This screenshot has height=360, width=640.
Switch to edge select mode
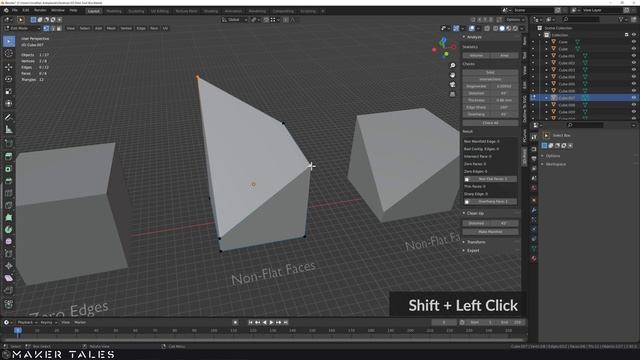[53, 28]
